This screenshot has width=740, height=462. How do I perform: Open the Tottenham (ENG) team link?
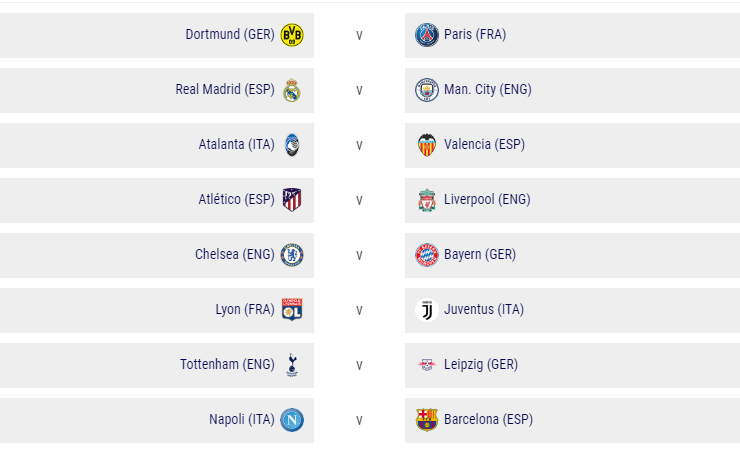pyautogui.click(x=227, y=364)
